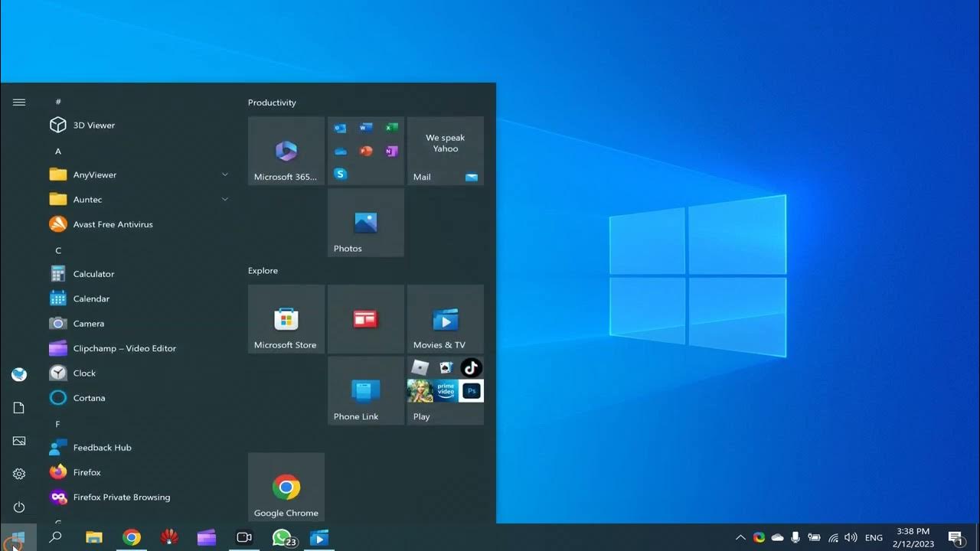The height and width of the screenshot is (551, 980).
Task: Click the microphone tray icon
Action: pyautogui.click(x=795, y=538)
